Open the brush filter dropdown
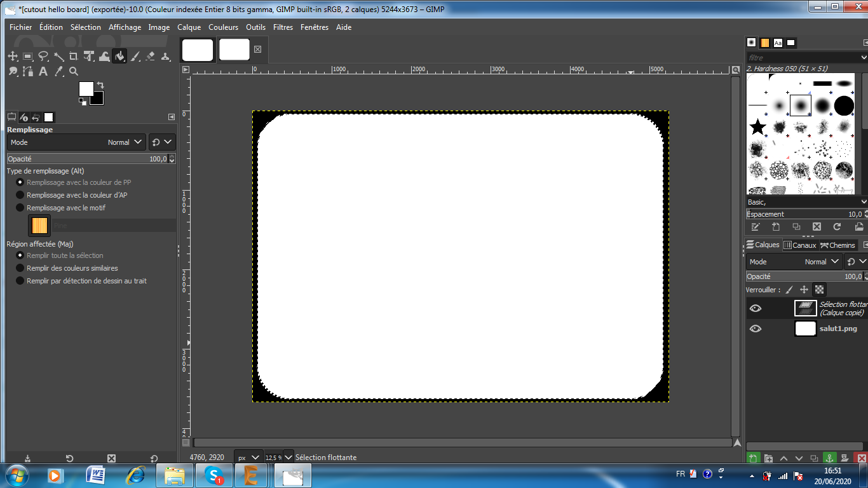This screenshot has width=868, height=488. click(x=864, y=58)
